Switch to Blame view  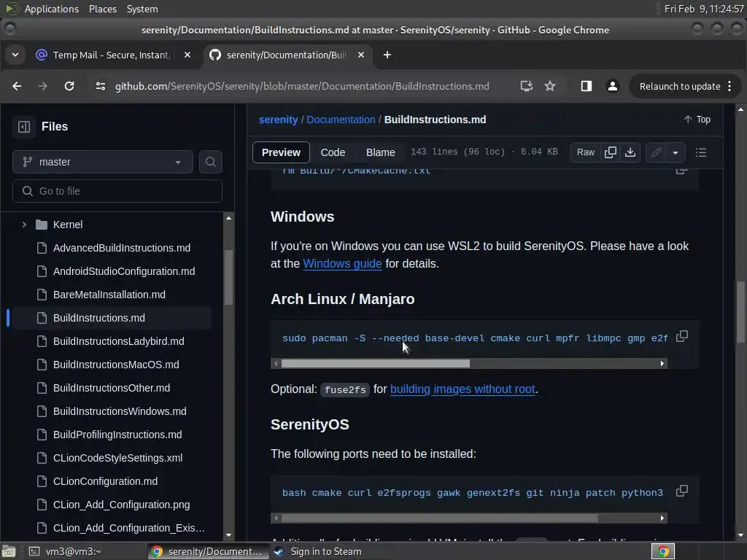(380, 152)
